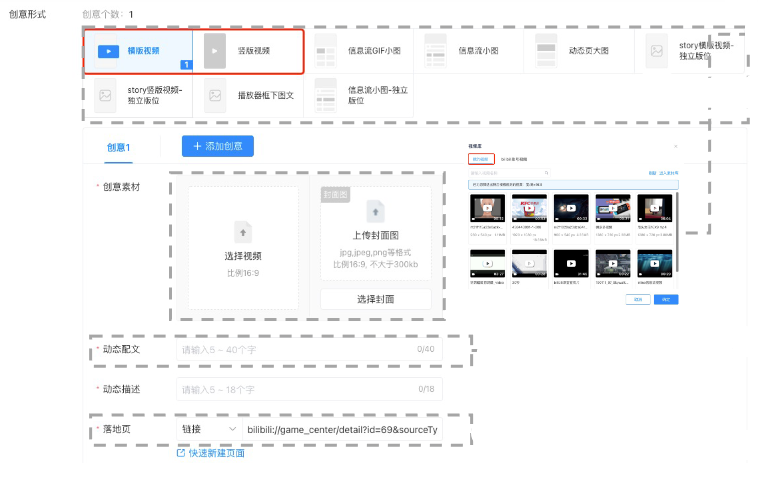762x484 pixels.
Task: Select the KFC video thumbnail in library
Action: (x=529, y=208)
